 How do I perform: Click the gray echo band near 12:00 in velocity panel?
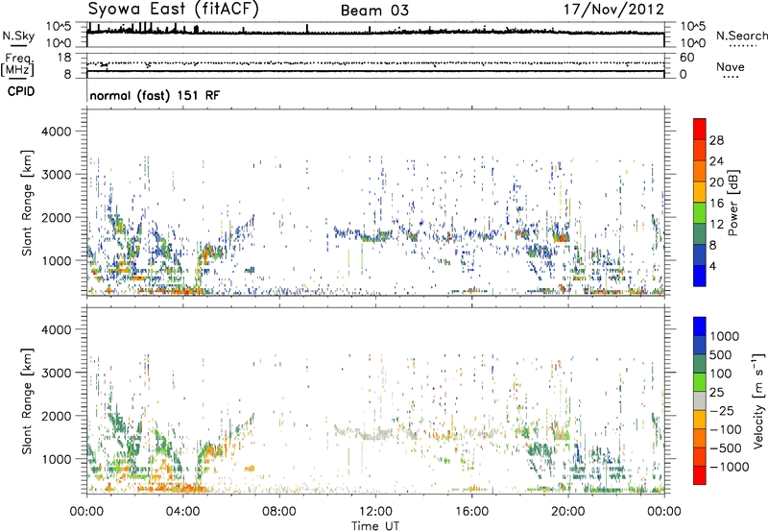click(374, 436)
